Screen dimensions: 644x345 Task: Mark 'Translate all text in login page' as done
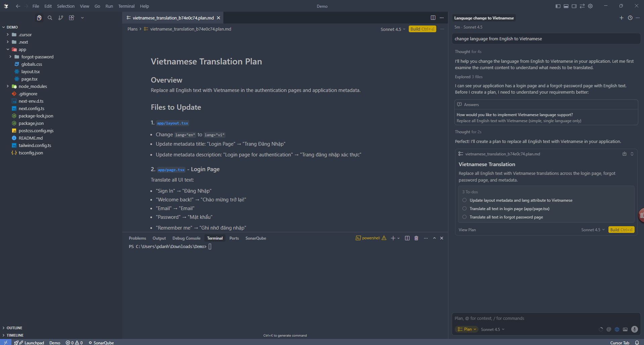click(464, 208)
